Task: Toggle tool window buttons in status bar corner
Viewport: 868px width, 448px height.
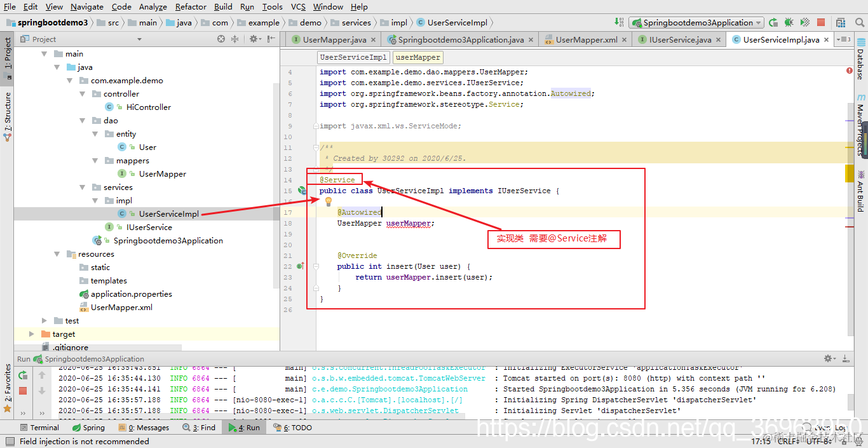Action: point(10,442)
